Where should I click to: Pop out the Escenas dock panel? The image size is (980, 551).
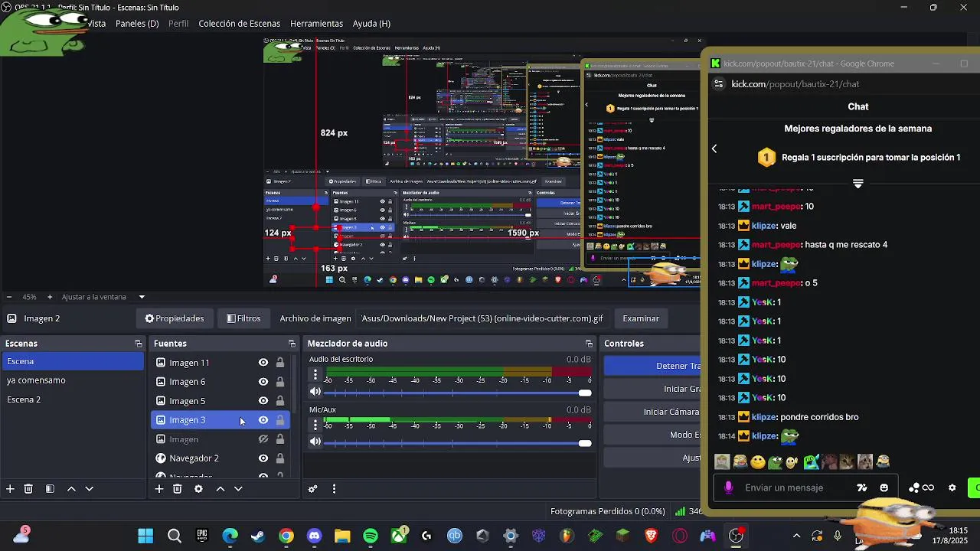(139, 344)
